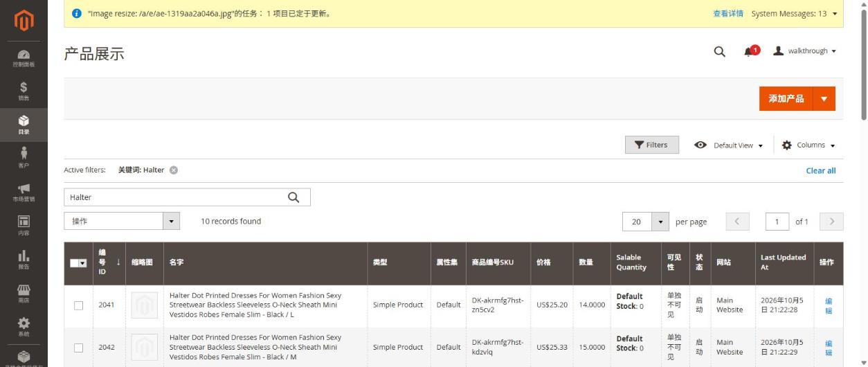Sort by the 网站 column header
Screen dimensions: 868x367
click(x=732, y=263)
